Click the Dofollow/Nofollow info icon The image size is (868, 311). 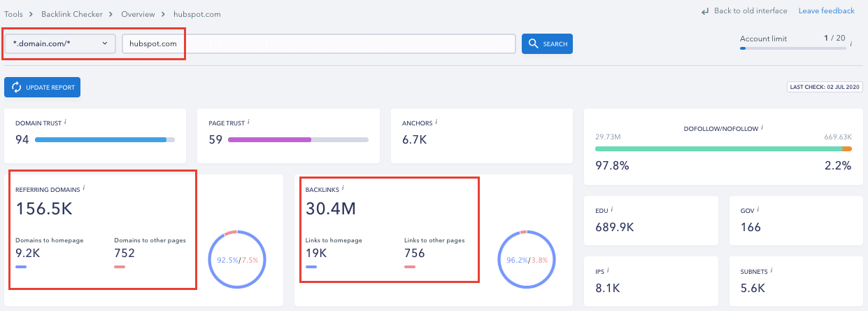tap(762, 127)
